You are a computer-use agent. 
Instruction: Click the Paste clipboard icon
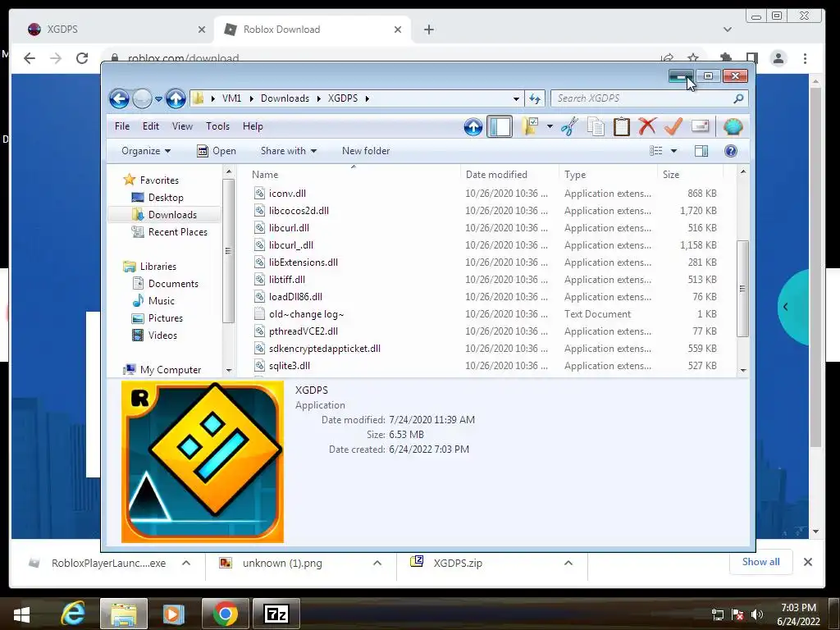click(x=622, y=126)
